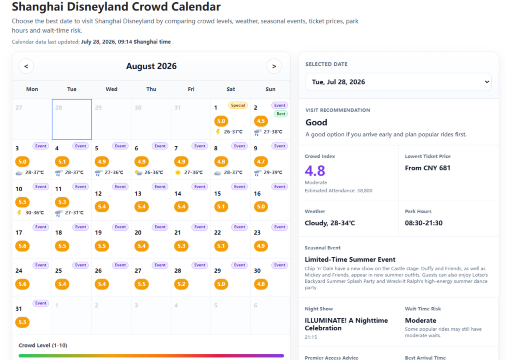Screen dimensions: 506x360
Task: Select day 19 in the August calendar
Action: 112,240
